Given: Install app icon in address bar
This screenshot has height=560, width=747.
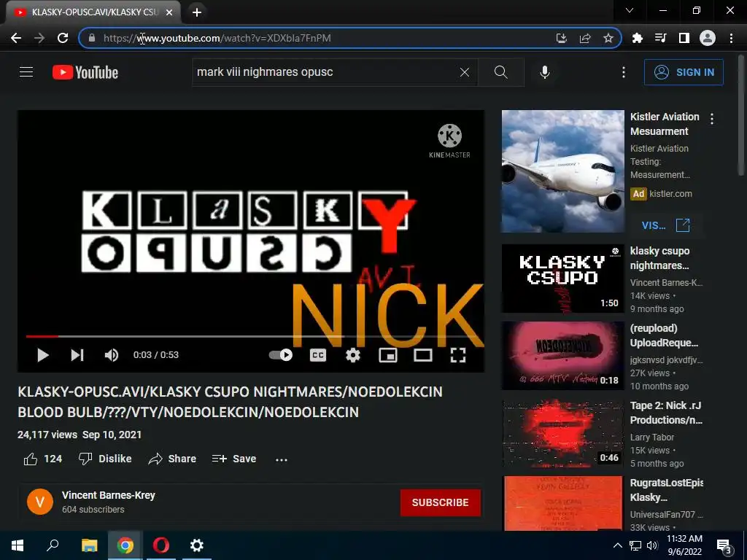Looking at the screenshot, I should pyautogui.click(x=562, y=38).
